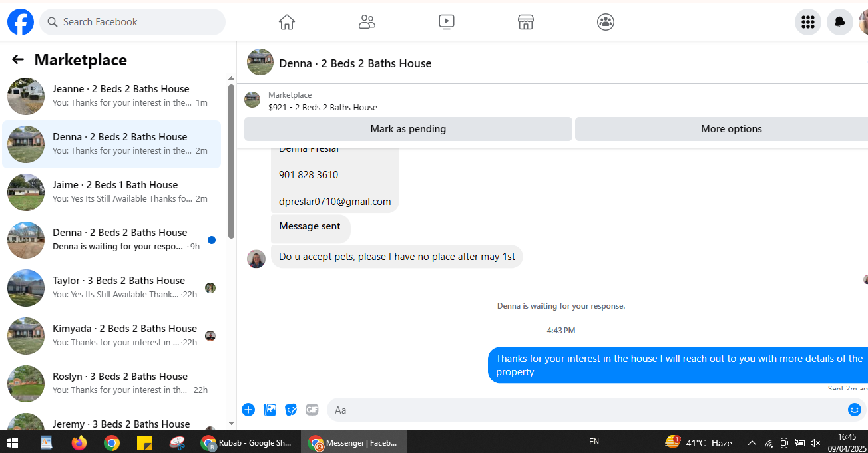Attach a photo using the image icon

pos(270,410)
